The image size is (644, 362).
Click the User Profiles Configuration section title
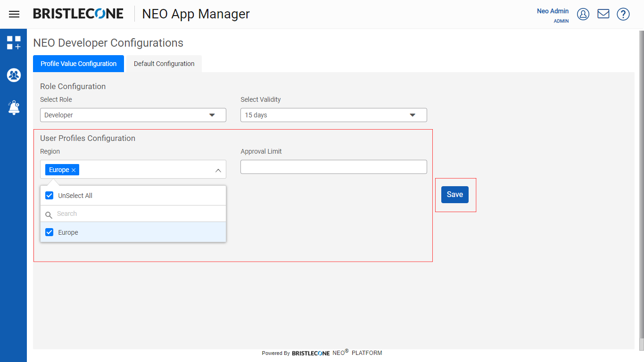[x=88, y=138]
